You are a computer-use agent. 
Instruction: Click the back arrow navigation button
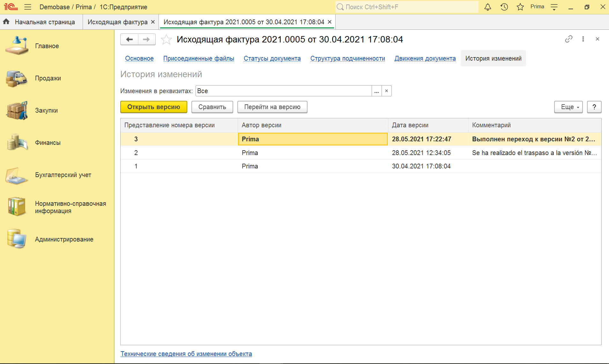tap(129, 39)
